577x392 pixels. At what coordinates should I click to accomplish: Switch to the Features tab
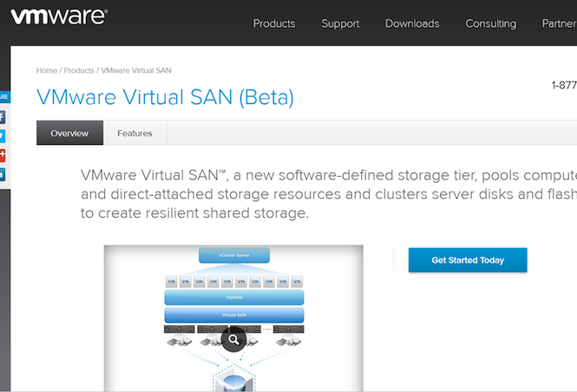[134, 133]
